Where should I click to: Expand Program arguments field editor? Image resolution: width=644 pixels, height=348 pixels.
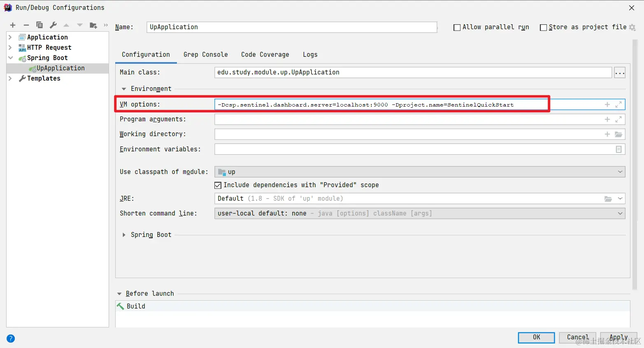coord(618,119)
